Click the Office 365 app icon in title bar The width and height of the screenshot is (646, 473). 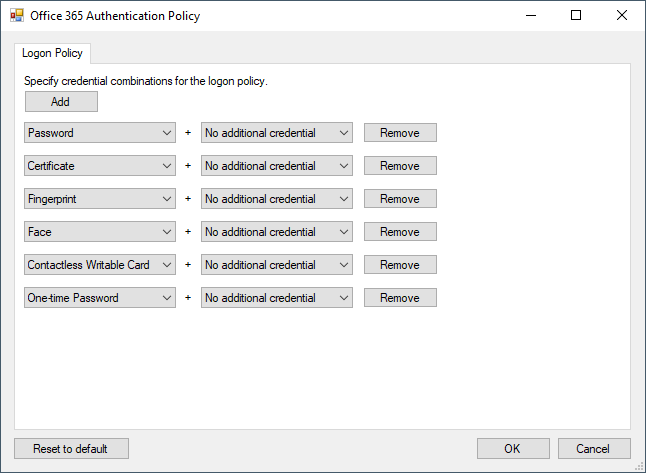[x=16, y=16]
